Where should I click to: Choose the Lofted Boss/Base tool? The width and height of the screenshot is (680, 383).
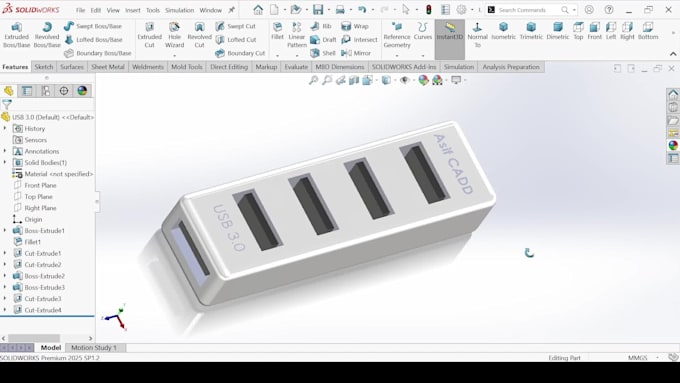click(x=93, y=39)
